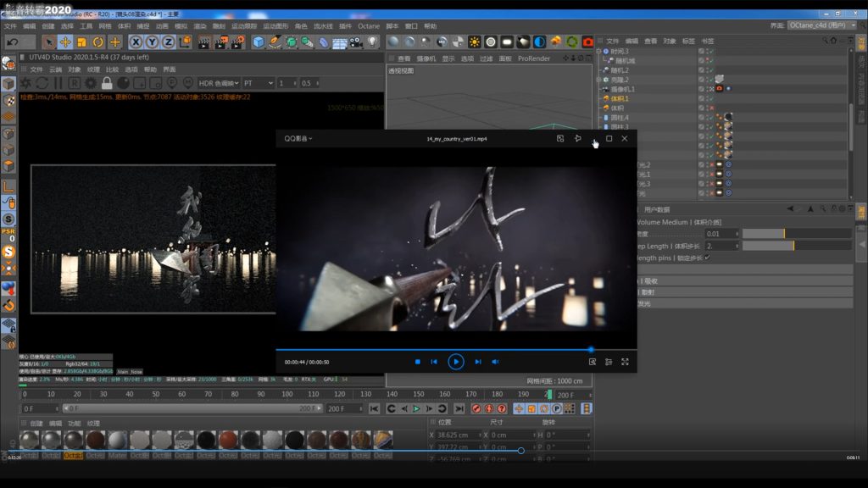Select the 摄像机.1 camera object

pyautogui.click(x=622, y=89)
